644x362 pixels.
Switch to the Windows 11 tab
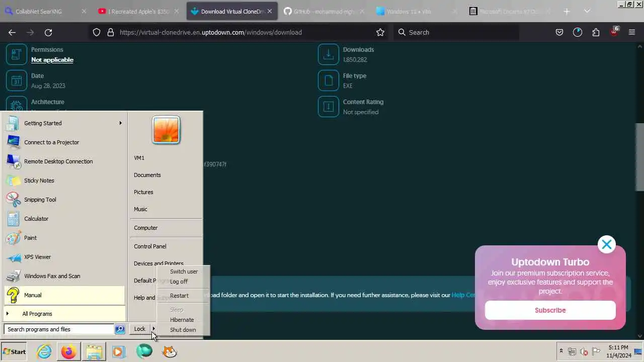tap(417, 11)
